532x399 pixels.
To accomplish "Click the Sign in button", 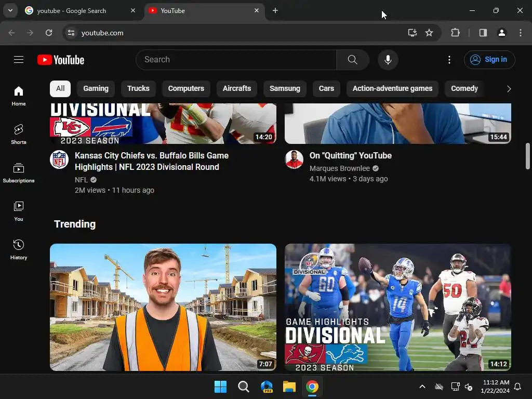I will pos(489,60).
